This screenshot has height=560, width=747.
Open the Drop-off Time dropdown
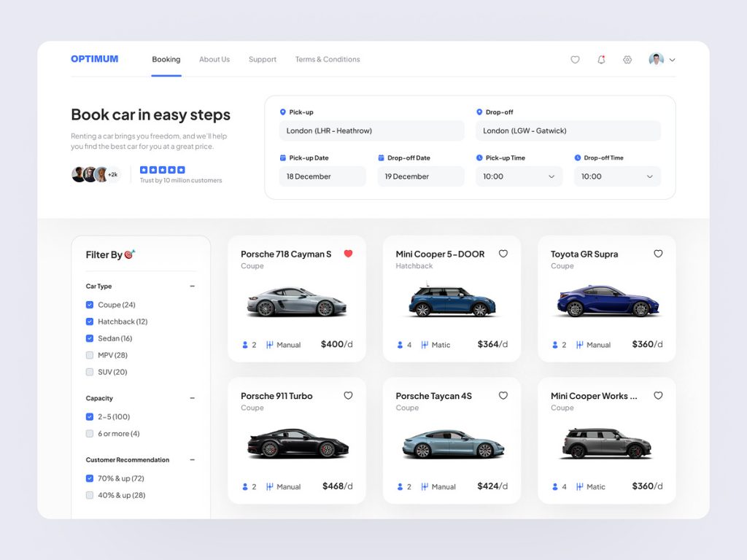[x=617, y=176]
